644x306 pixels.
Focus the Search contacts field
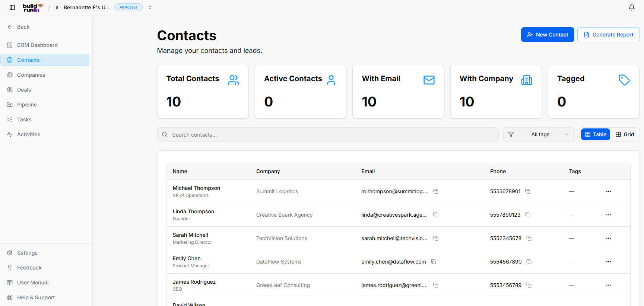328,134
